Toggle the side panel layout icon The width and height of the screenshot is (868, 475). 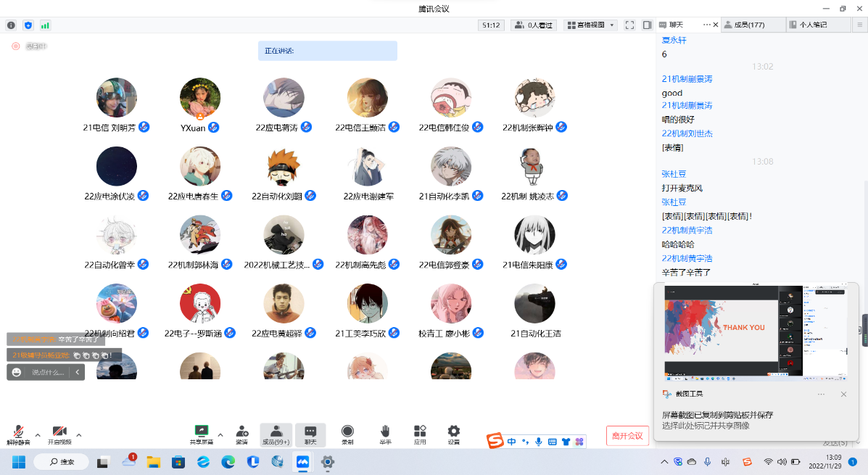pyautogui.click(x=647, y=25)
